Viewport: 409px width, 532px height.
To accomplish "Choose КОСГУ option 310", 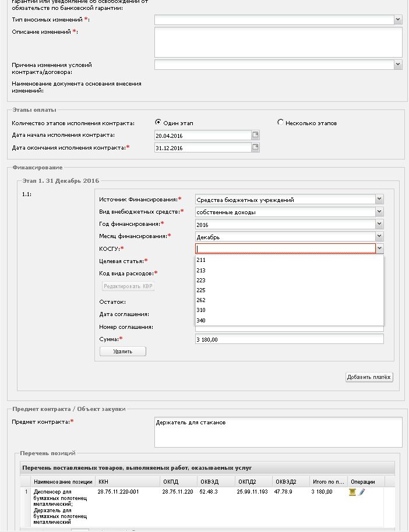I will (289, 310).
